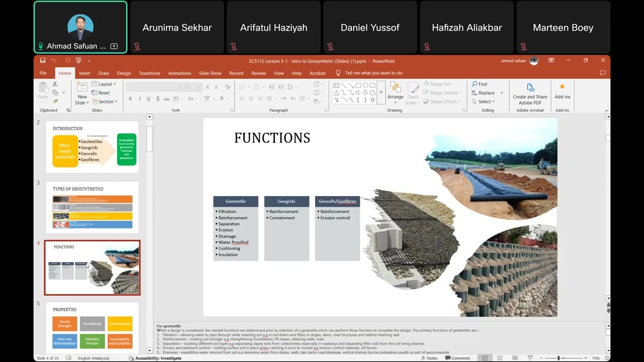Undo the last action
The height and width of the screenshot is (362, 644).
click(x=53, y=61)
